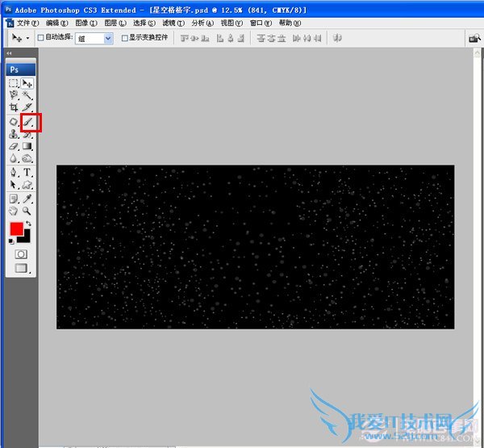Viewport: 484px width, 448px height.
Task: Select the Magic Wand tool
Action: click(x=27, y=95)
